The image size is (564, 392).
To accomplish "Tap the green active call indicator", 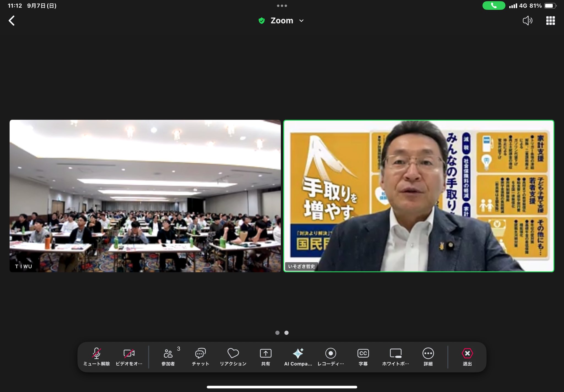I will [x=493, y=6].
